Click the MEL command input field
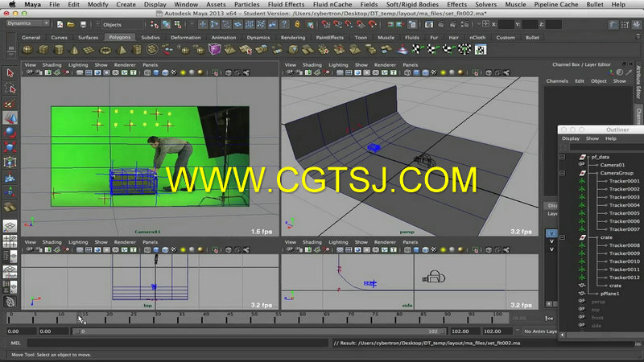 [x=177, y=343]
